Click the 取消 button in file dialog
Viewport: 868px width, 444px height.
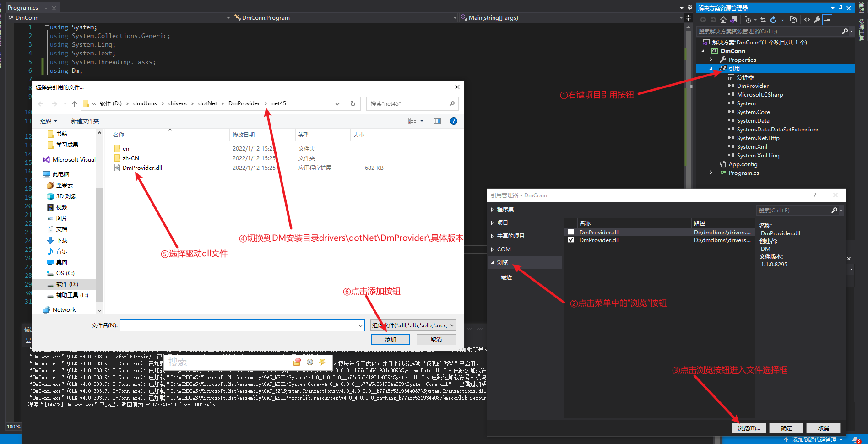pyautogui.click(x=436, y=340)
